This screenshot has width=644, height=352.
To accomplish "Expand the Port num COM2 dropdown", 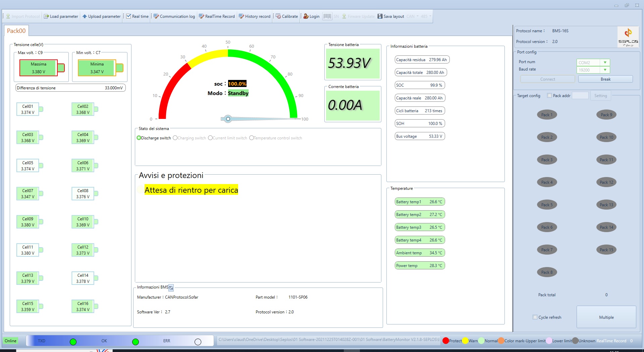I will pos(605,62).
